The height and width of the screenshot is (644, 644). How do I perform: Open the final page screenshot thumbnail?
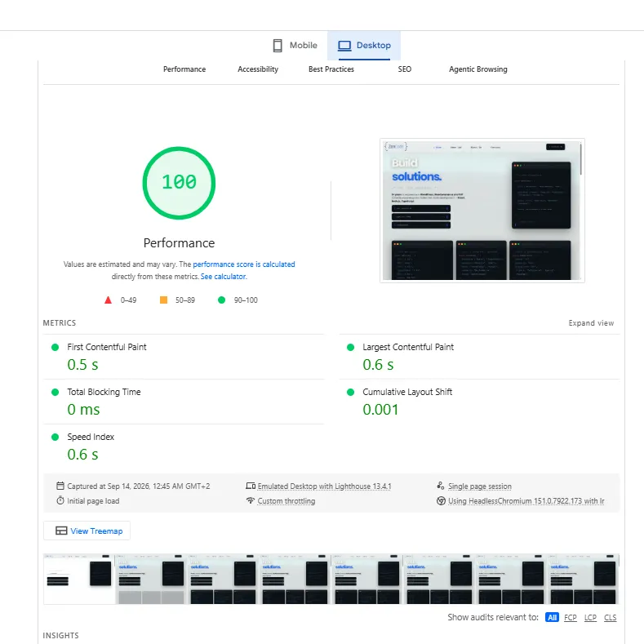482,211
